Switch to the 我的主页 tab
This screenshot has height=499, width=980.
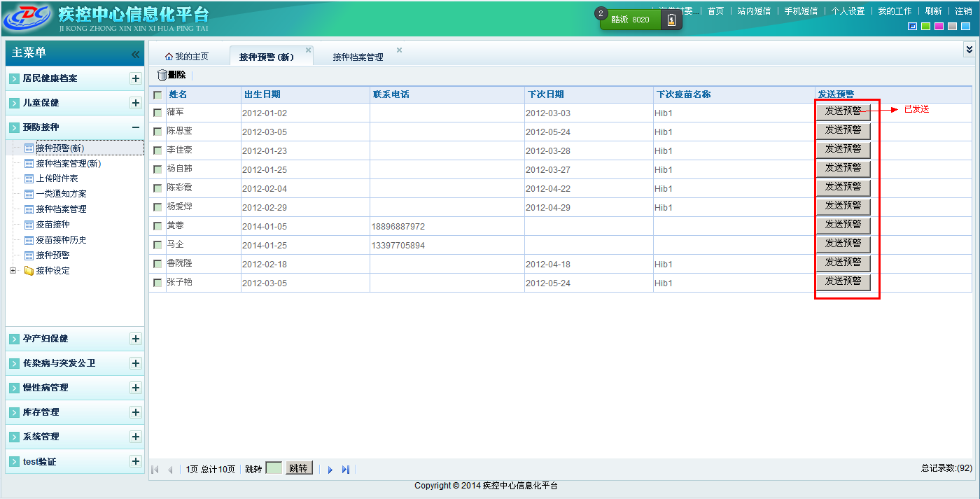tap(187, 57)
